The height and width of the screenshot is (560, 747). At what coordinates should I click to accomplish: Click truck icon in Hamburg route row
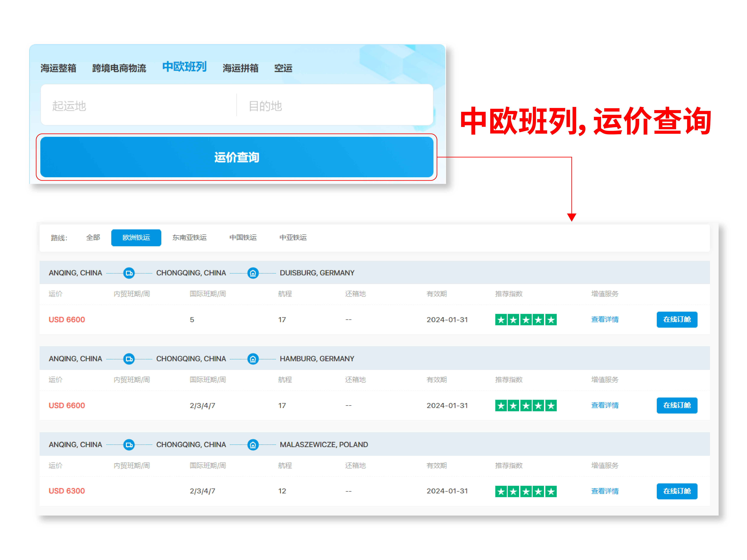(129, 359)
